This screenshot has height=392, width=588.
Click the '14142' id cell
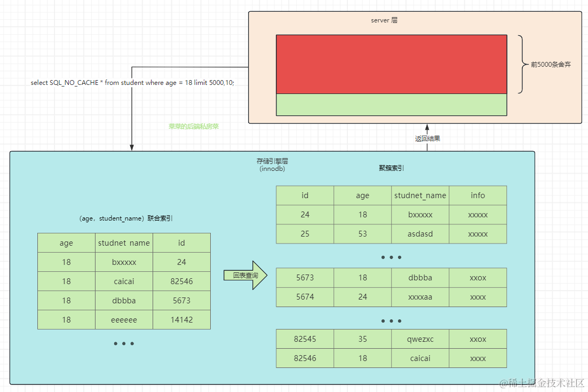(181, 320)
